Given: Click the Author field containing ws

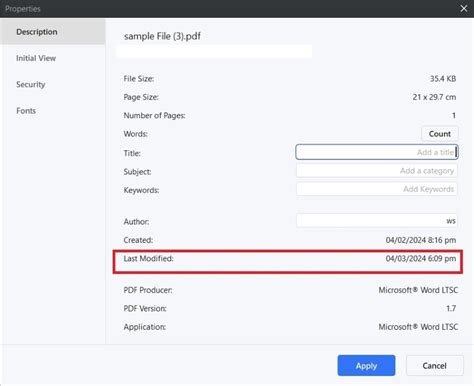Looking at the screenshot, I should coord(377,221).
